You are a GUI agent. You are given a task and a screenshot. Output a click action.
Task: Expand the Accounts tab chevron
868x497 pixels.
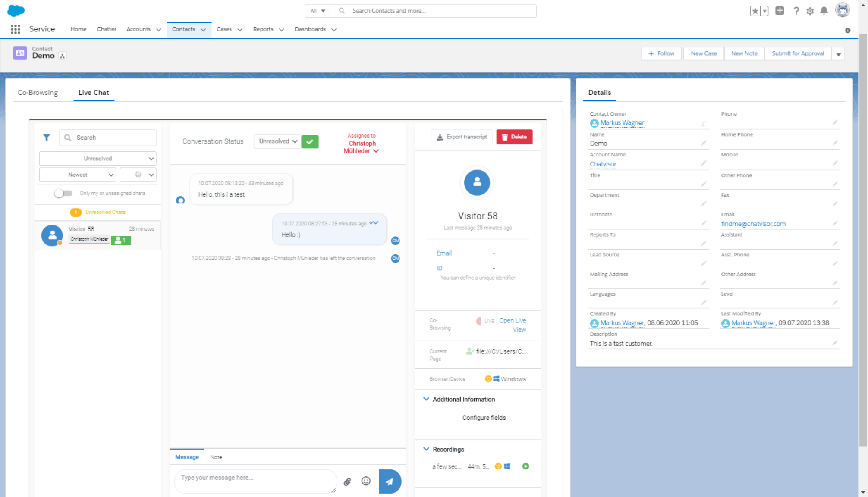click(159, 30)
